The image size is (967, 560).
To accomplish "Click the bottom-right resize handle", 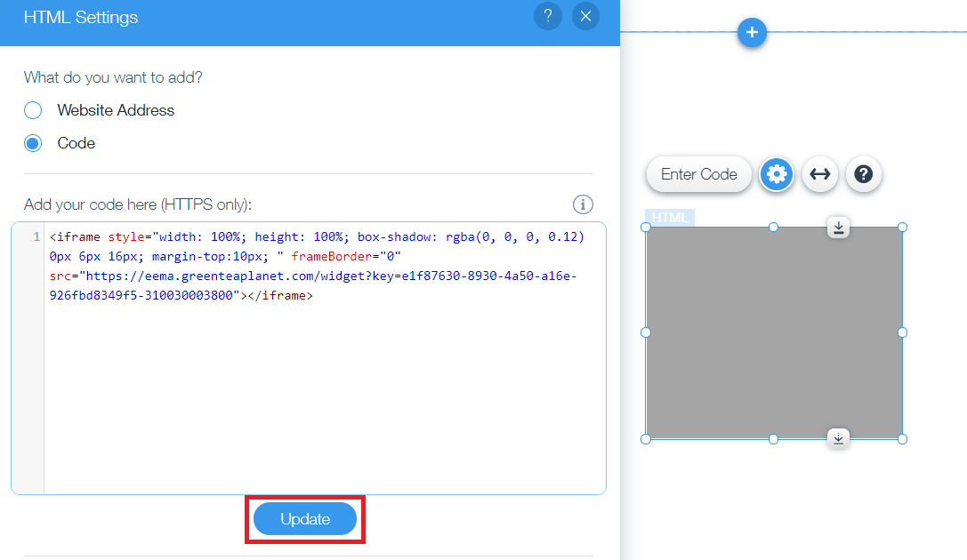I will click(902, 439).
